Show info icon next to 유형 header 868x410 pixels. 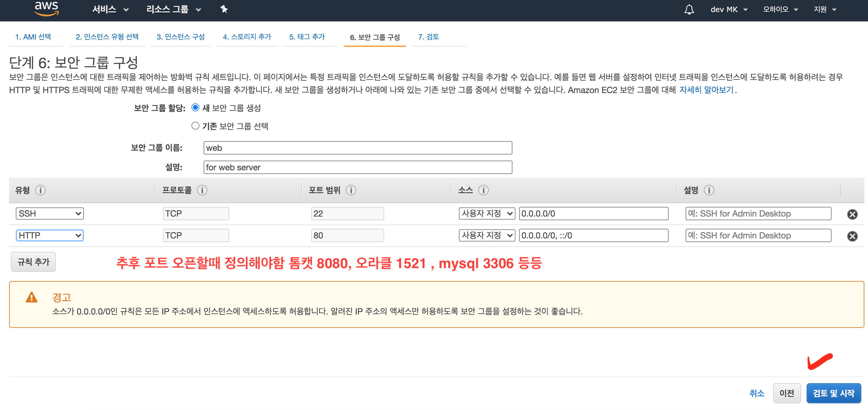tap(40, 190)
